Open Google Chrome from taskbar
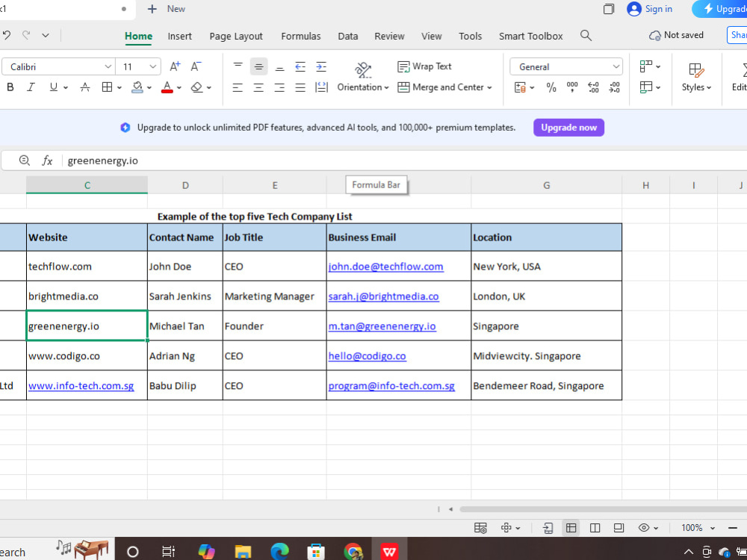 (x=353, y=552)
